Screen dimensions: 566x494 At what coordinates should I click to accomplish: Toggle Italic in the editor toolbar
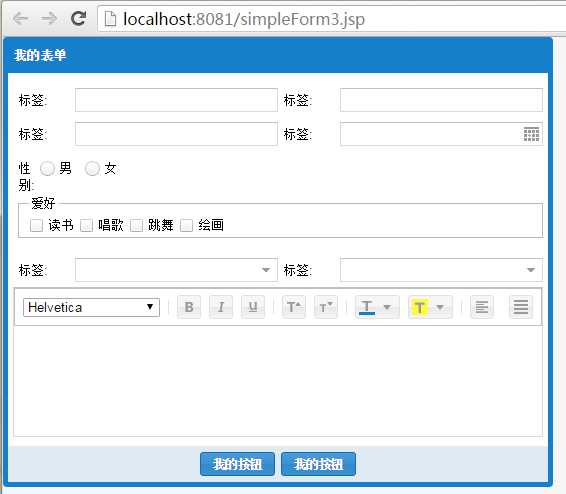point(221,307)
